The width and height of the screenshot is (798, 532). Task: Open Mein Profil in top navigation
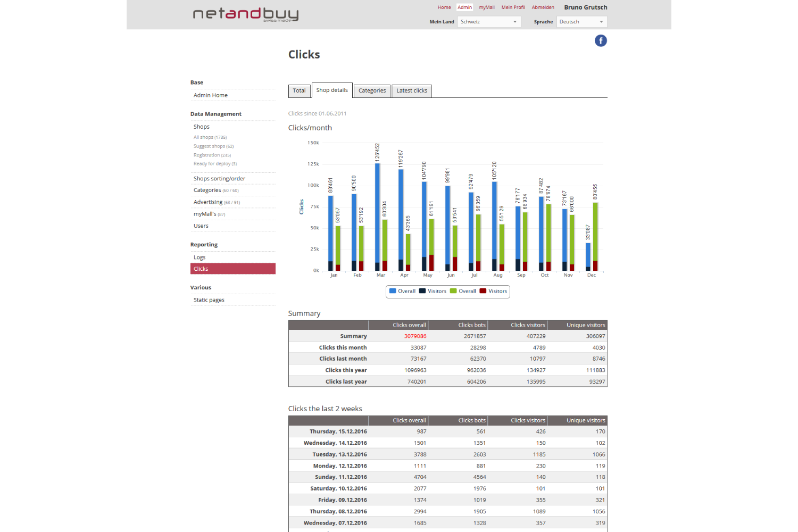513,7
